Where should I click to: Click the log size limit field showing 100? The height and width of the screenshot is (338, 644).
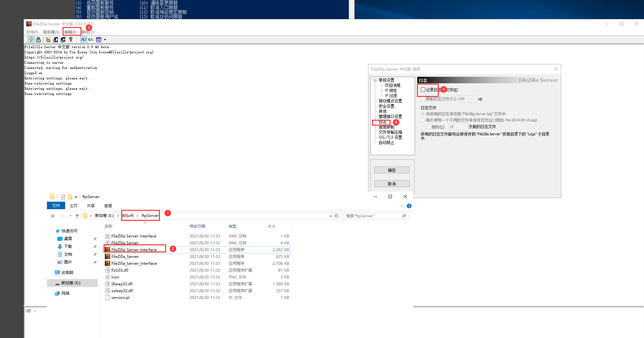pyautogui.click(x=467, y=99)
